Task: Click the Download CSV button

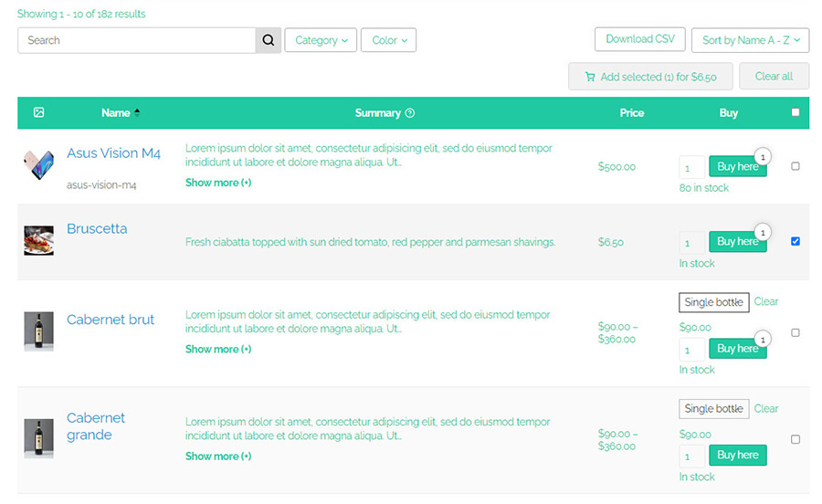Action: pyautogui.click(x=640, y=39)
